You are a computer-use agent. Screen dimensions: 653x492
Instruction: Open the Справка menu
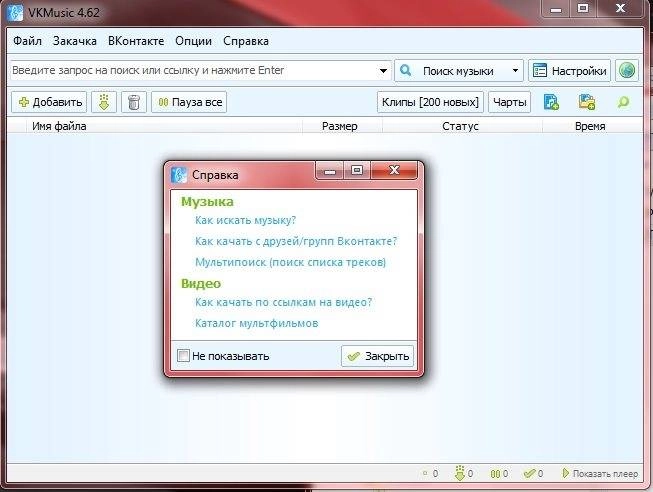tap(246, 41)
